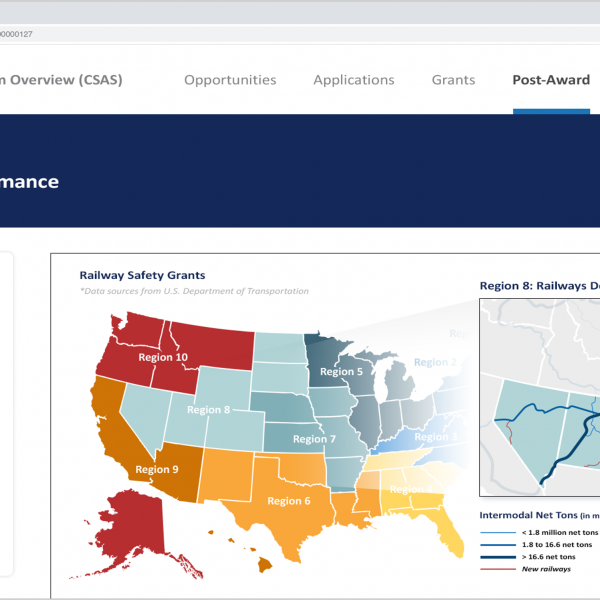The height and width of the screenshot is (600, 600).
Task: Click the Region 8 railways detail map
Action: pos(539,400)
